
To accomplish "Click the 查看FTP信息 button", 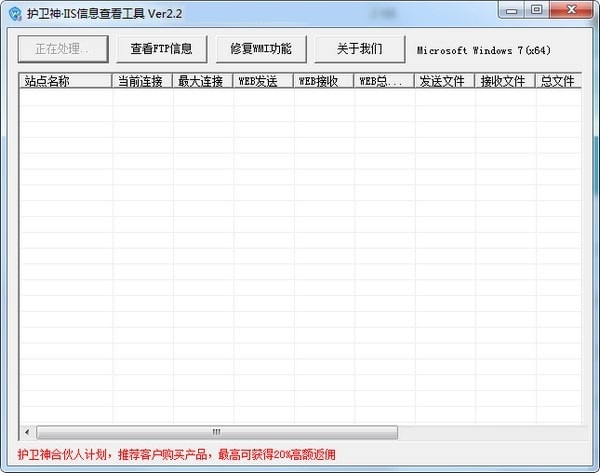I will [x=161, y=48].
